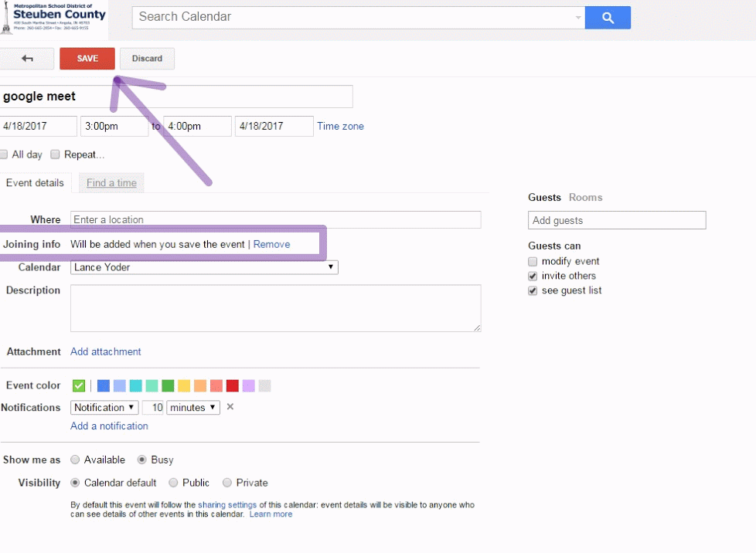
Task: Toggle the All day checkbox
Action: 3,154
